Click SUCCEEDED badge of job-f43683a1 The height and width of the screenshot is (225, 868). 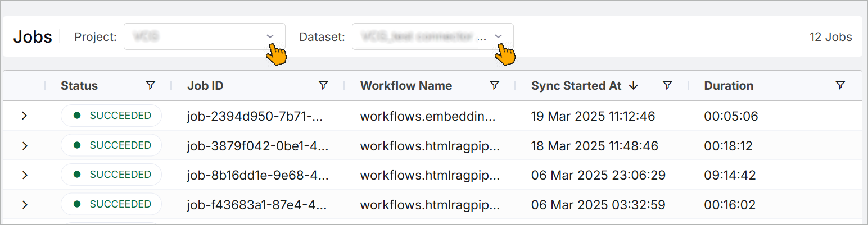click(111, 204)
